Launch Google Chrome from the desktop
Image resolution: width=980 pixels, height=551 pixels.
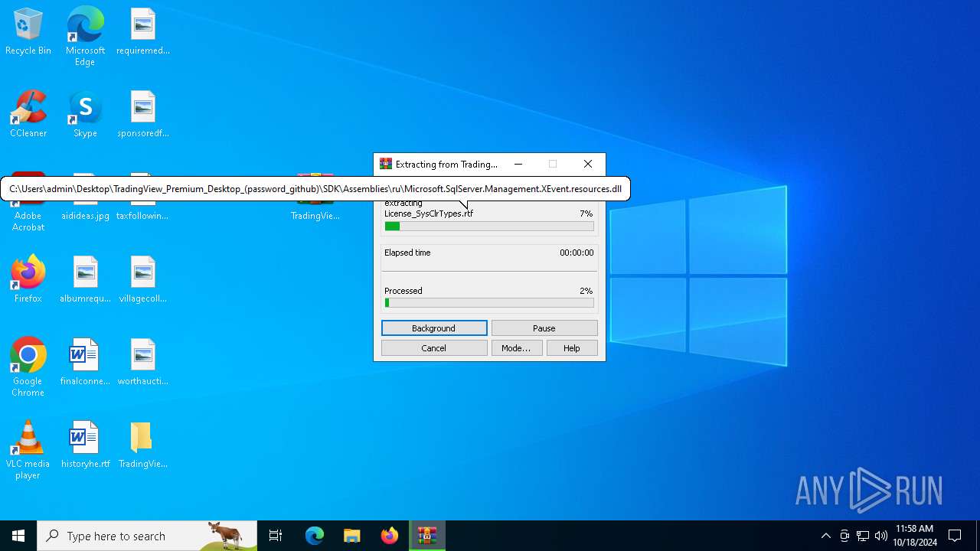point(28,367)
